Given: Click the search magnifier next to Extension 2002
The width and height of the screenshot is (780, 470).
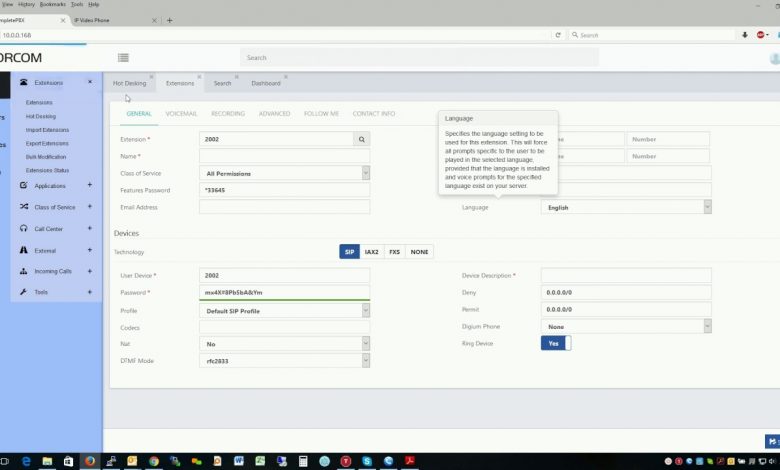Looking at the screenshot, I should click(x=361, y=140).
